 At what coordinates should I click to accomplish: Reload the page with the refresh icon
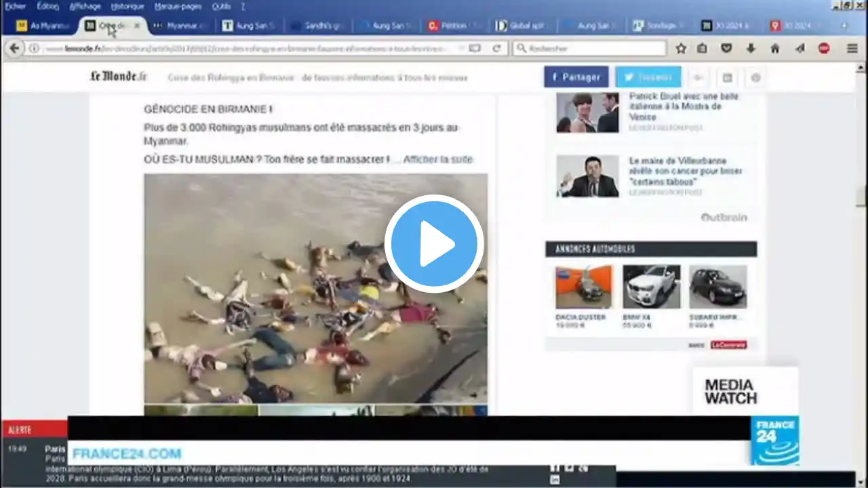click(496, 48)
